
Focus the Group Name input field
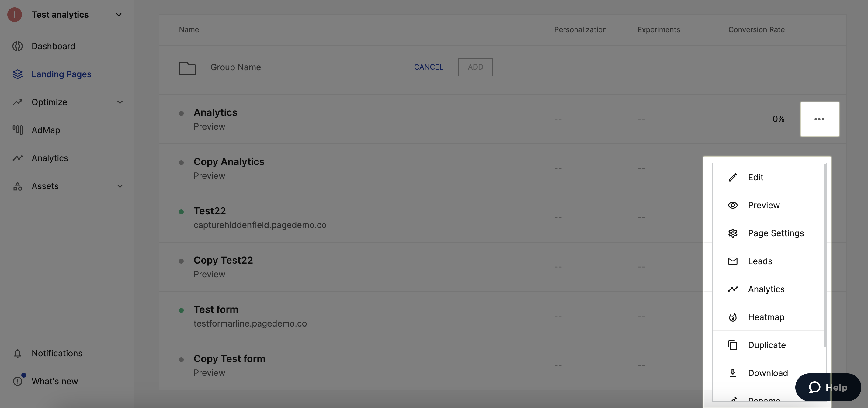pyautogui.click(x=305, y=67)
